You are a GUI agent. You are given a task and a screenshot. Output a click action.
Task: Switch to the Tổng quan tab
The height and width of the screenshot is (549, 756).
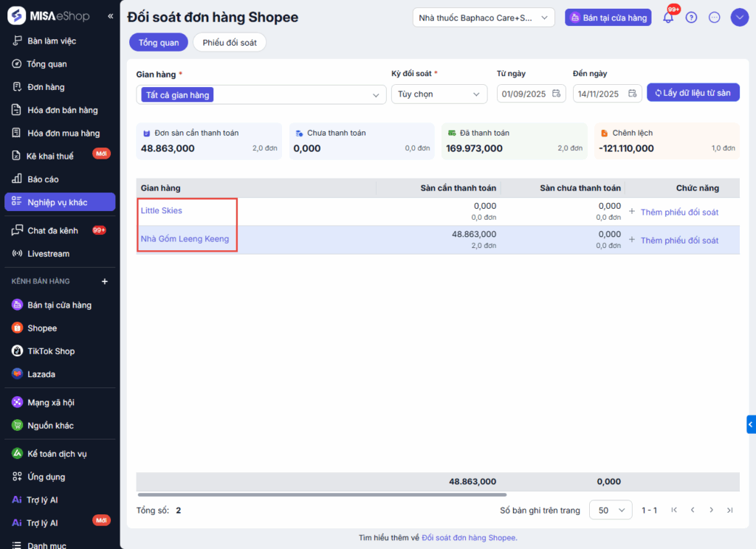pyautogui.click(x=159, y=42)
